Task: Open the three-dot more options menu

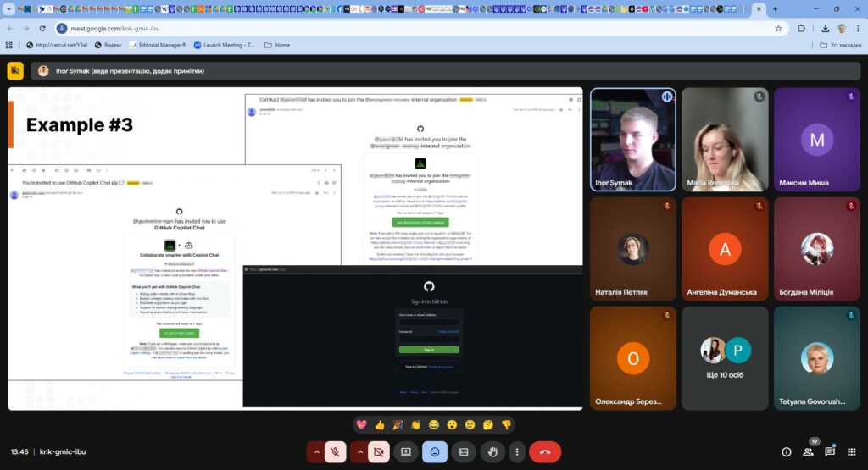Action: tap(516, 452)
